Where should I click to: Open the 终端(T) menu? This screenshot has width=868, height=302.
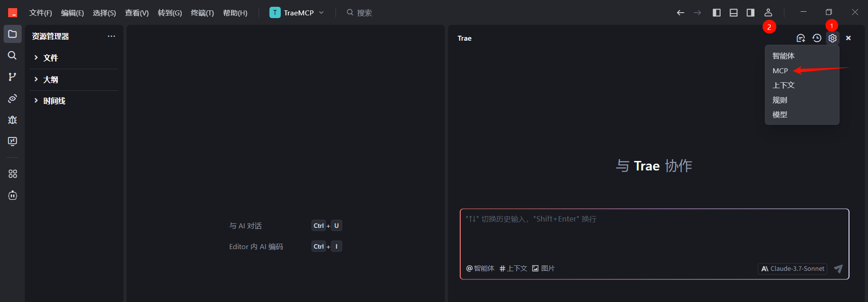pyautogui.click(x=202, y=13)
